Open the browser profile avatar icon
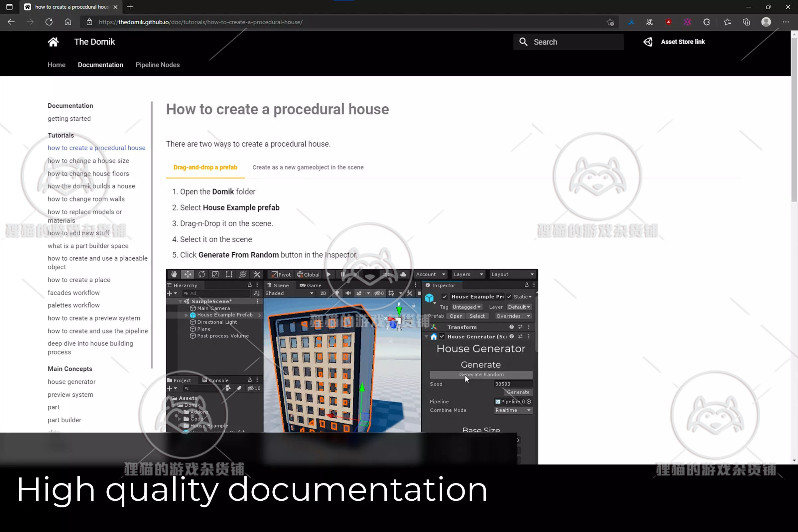This screenshot has width=798, height=532. (x=766, y=22)
